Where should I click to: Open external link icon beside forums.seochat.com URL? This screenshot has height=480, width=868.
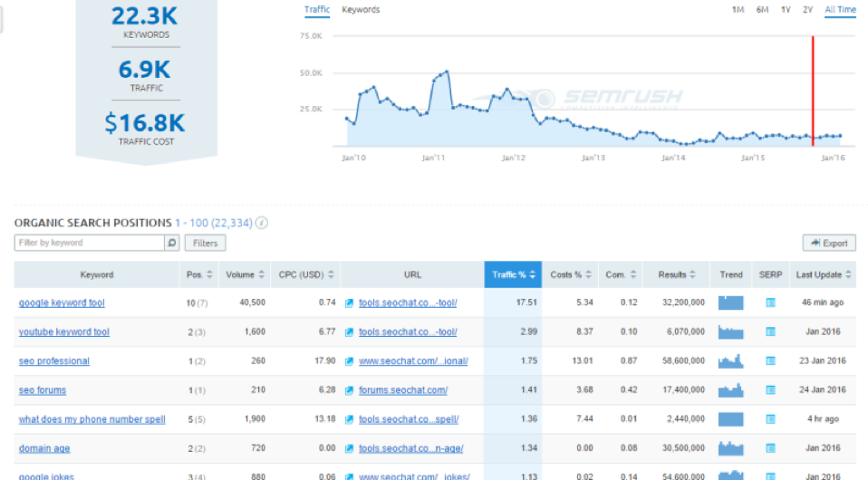coord(351,390)
